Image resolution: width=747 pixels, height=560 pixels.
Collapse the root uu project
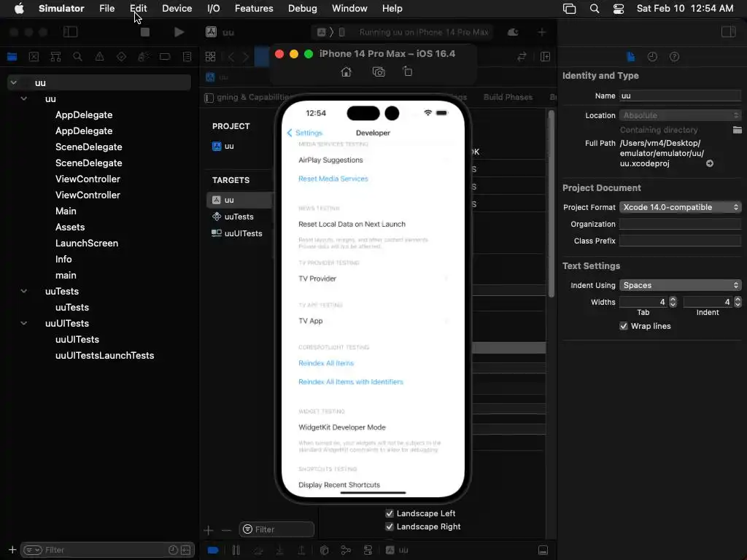tap(14, 82)
